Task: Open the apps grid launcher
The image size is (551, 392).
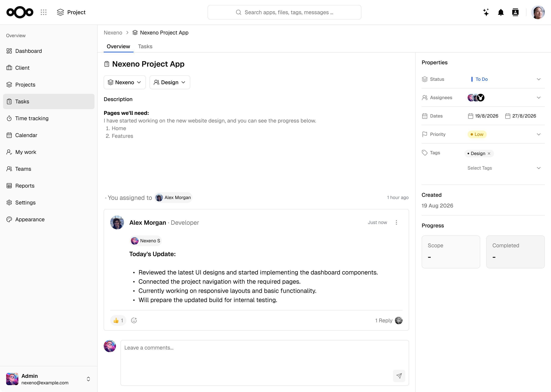Action: point(44,12)
